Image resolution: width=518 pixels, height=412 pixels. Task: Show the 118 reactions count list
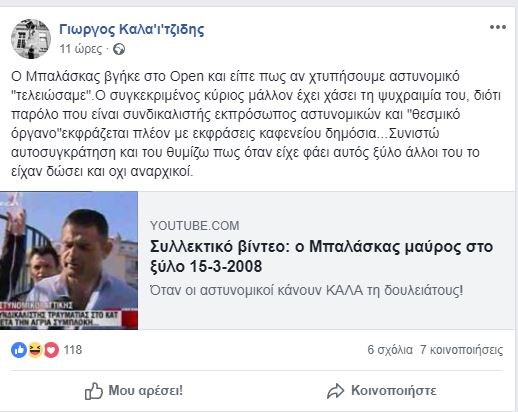[73, 350]
